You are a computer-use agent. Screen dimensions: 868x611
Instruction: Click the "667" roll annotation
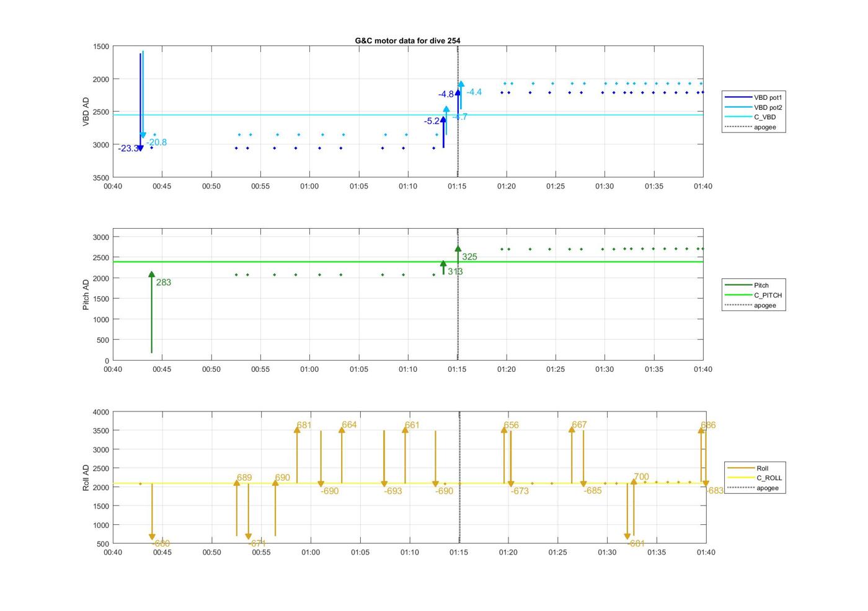point(579,425)
